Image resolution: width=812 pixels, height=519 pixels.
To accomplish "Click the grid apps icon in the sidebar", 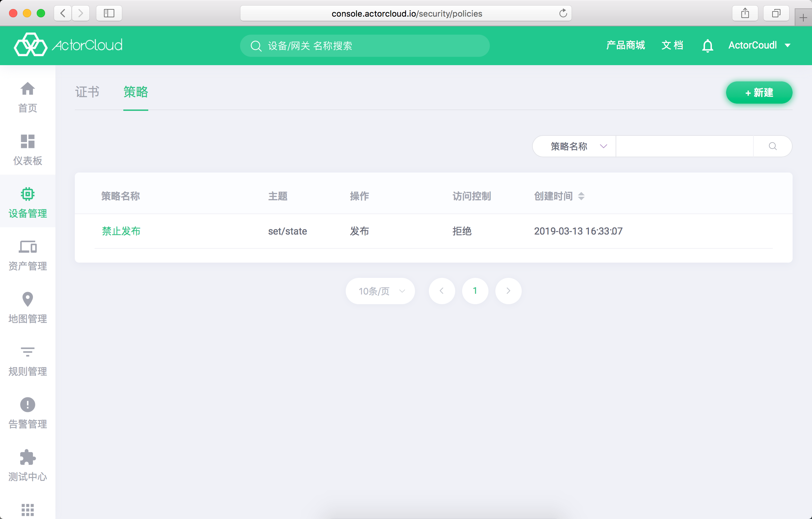I will 28,510.
